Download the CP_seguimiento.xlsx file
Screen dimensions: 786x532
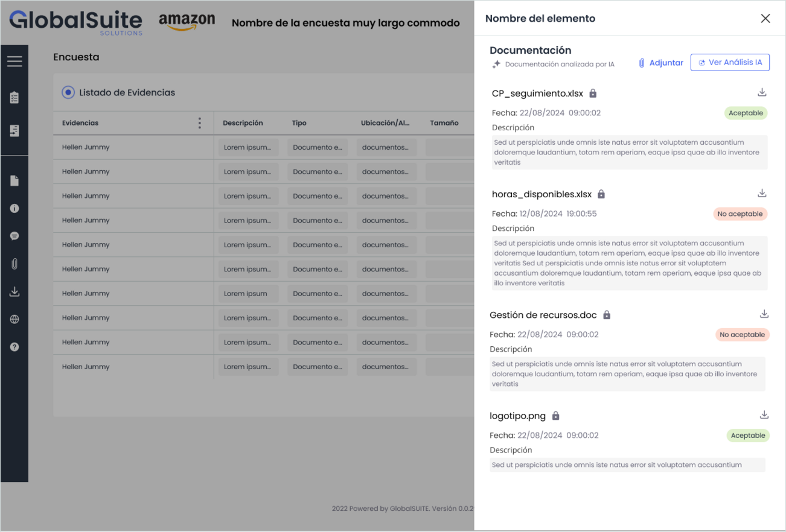coord(762,92)
